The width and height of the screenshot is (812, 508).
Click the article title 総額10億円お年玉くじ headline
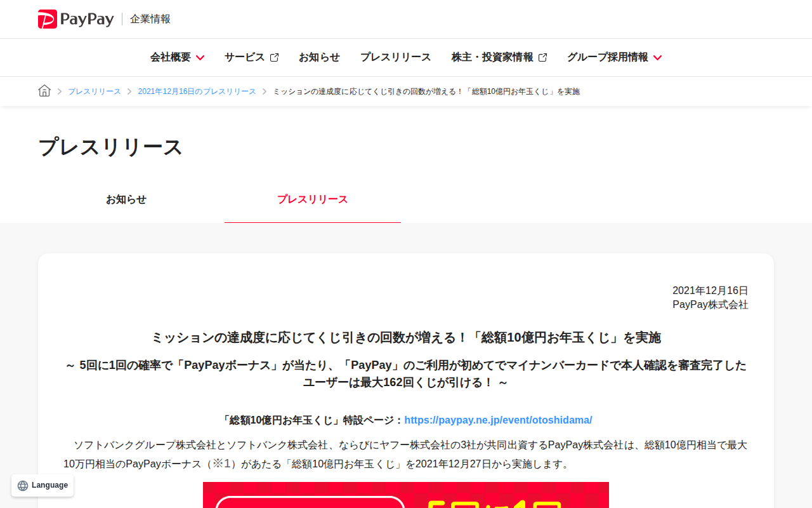406,337
